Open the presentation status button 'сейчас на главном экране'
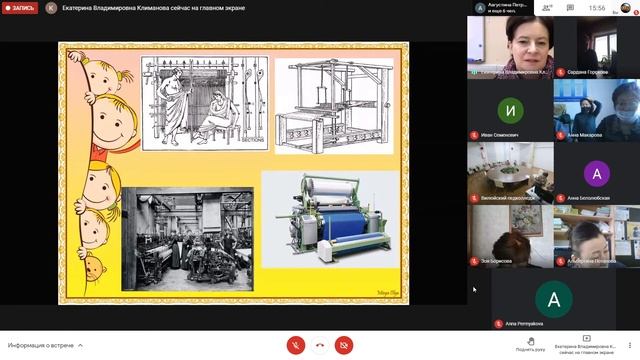Screen dimensions: 640x360 [x=586, y=345]
